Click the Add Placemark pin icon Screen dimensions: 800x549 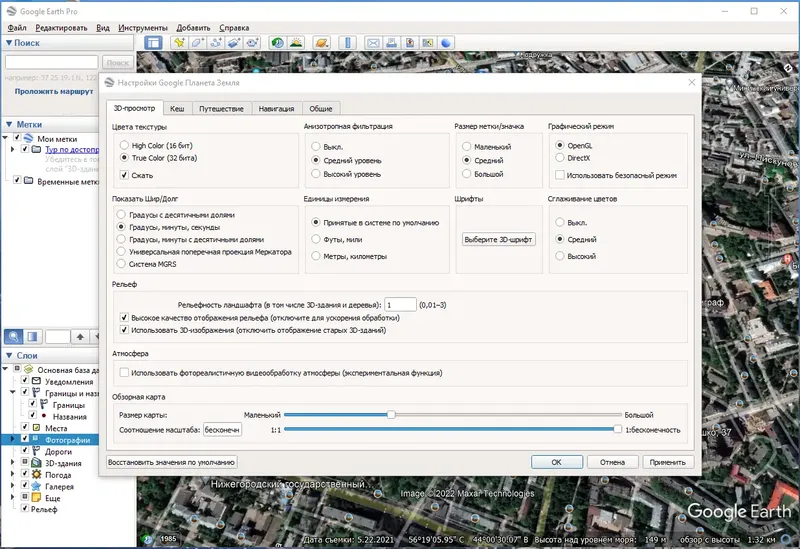(179, 43)
